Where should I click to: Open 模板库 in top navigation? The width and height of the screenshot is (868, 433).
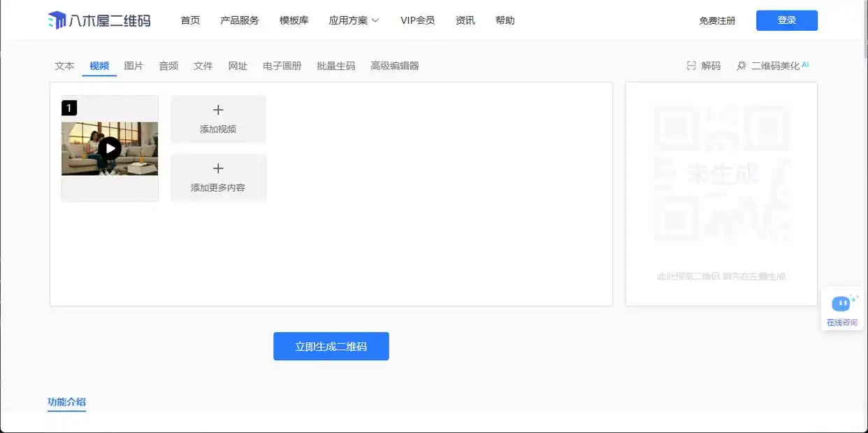pyautogui.click(x=294, y=20)
